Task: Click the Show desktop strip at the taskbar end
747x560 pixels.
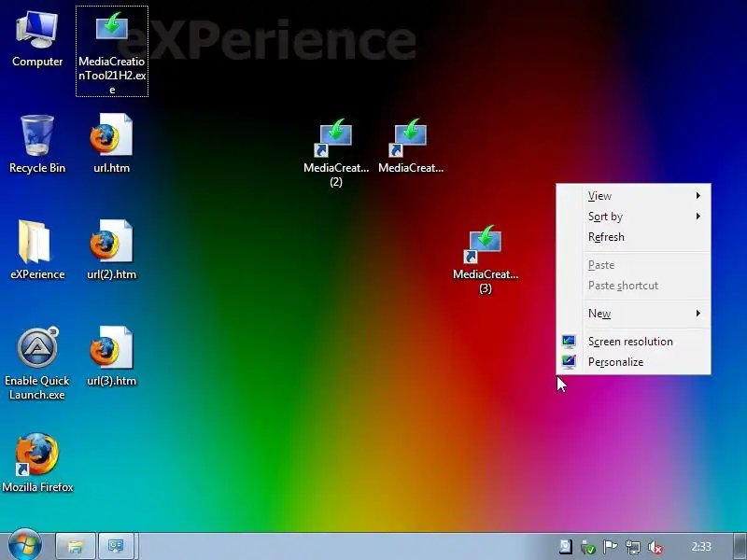Action: tap(740, 546)
